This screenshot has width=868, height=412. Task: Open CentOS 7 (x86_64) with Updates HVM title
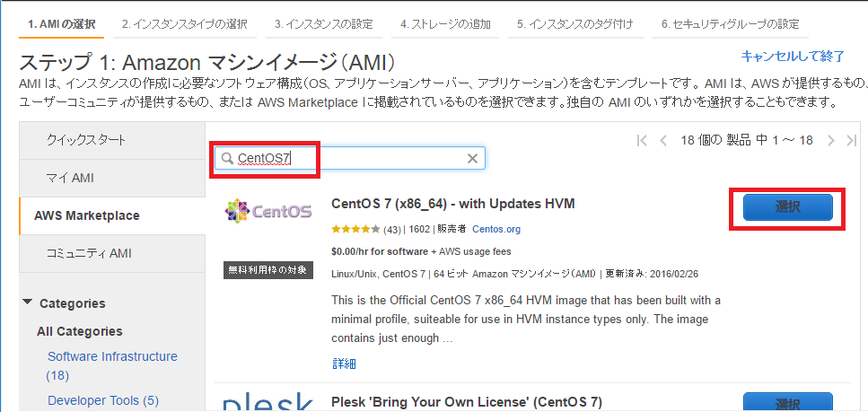(452, 204)
